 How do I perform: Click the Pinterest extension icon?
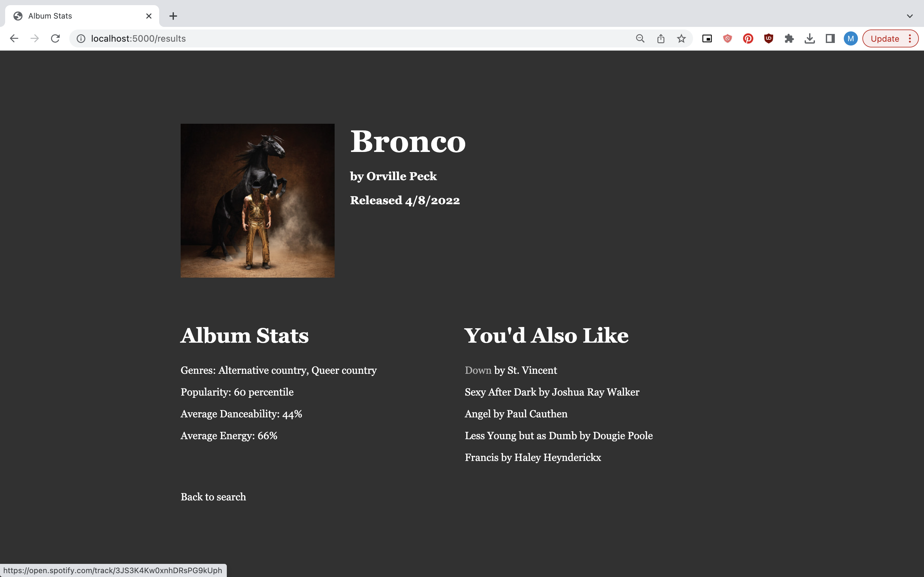click(748, 38)
